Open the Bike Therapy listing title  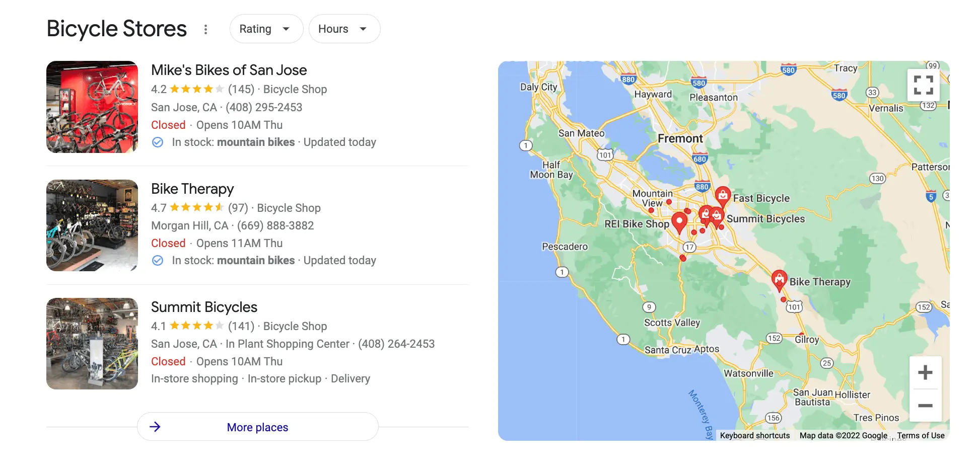pos(192,189)
